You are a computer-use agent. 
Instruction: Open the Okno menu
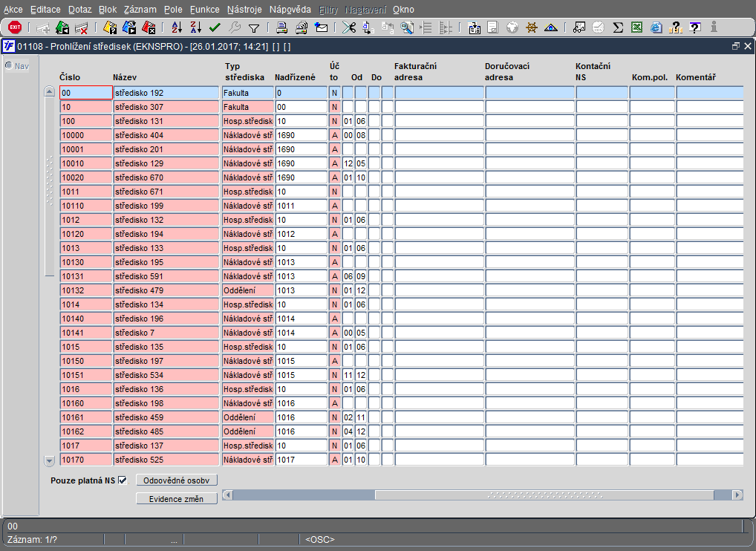pyautogui.click(x=403, y=9)
